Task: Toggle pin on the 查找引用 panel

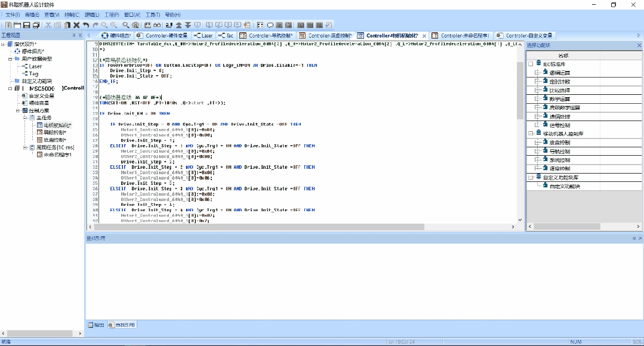Action: [633, 238]
